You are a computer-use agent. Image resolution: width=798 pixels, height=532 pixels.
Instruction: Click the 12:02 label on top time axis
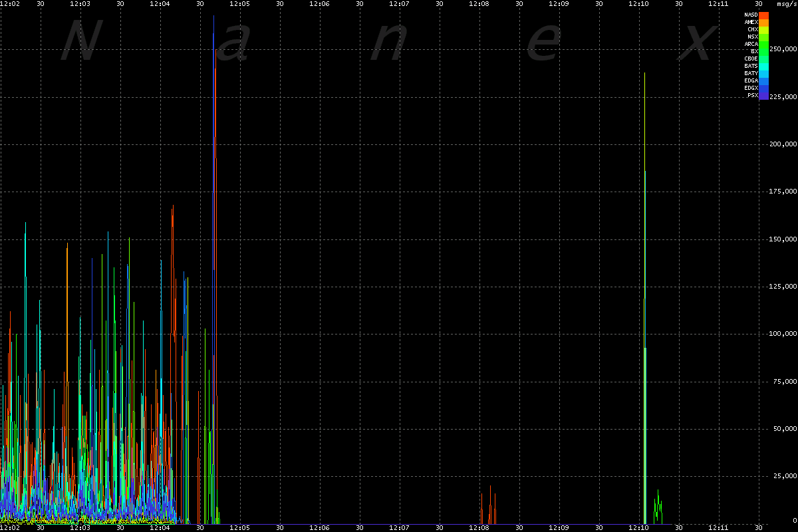(x=10, y=4)
